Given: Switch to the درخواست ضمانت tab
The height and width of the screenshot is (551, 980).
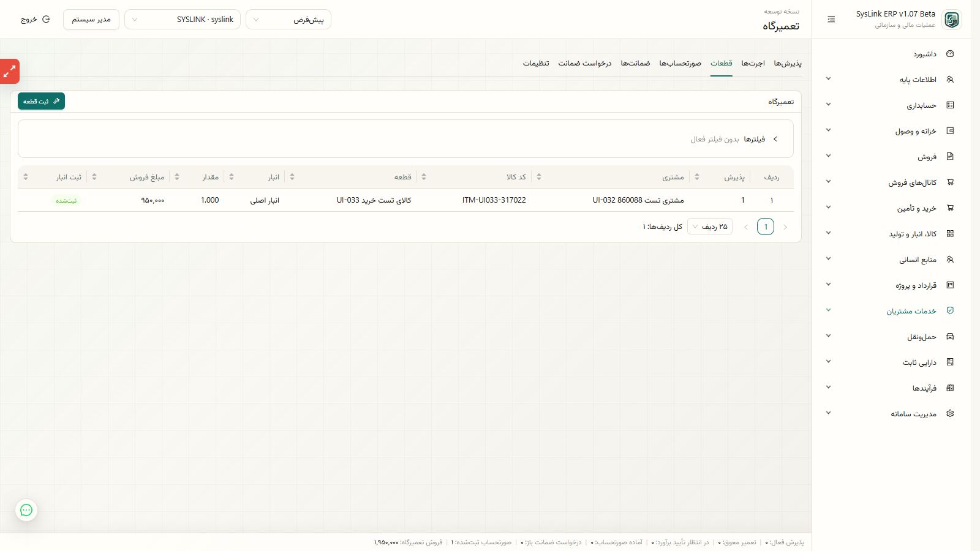Looking at the screenshot, I should (x=585, y=63).
